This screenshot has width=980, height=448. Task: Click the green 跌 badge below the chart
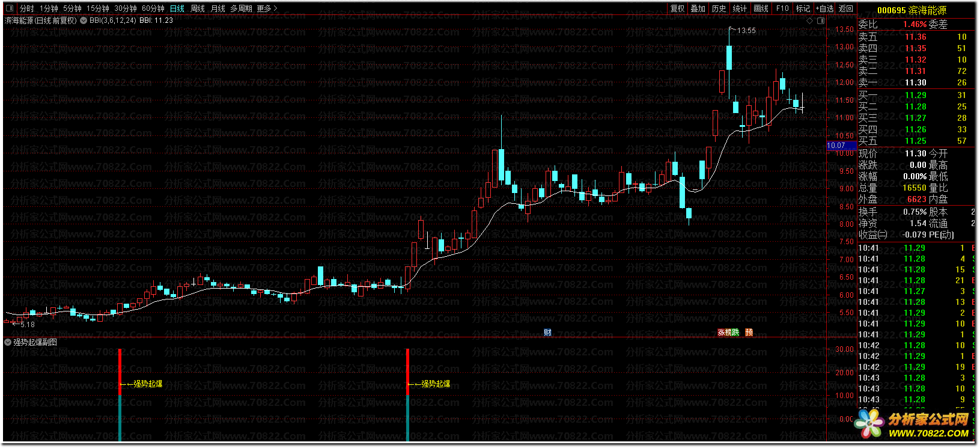pyautogui.click(x=735, y=333)
